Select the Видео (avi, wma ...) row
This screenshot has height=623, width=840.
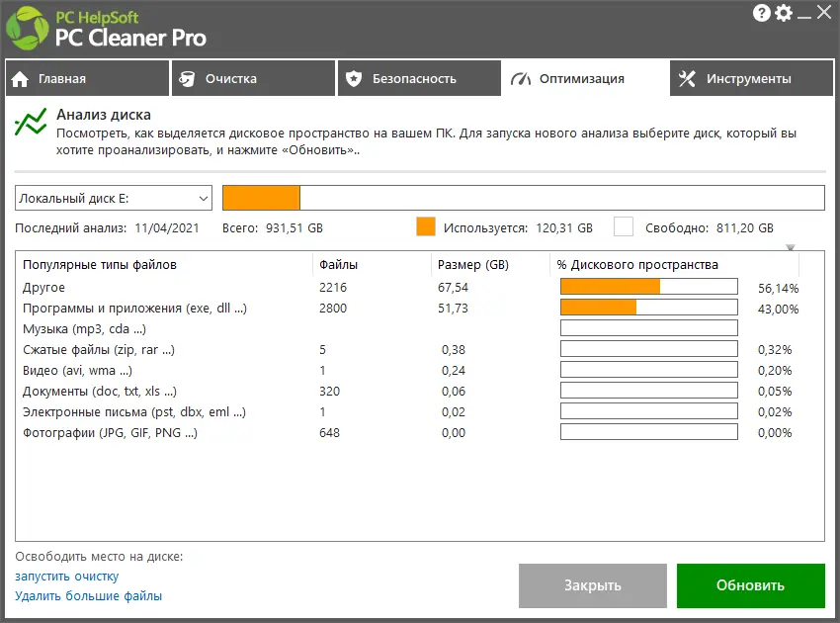click(x=410, y=371)
